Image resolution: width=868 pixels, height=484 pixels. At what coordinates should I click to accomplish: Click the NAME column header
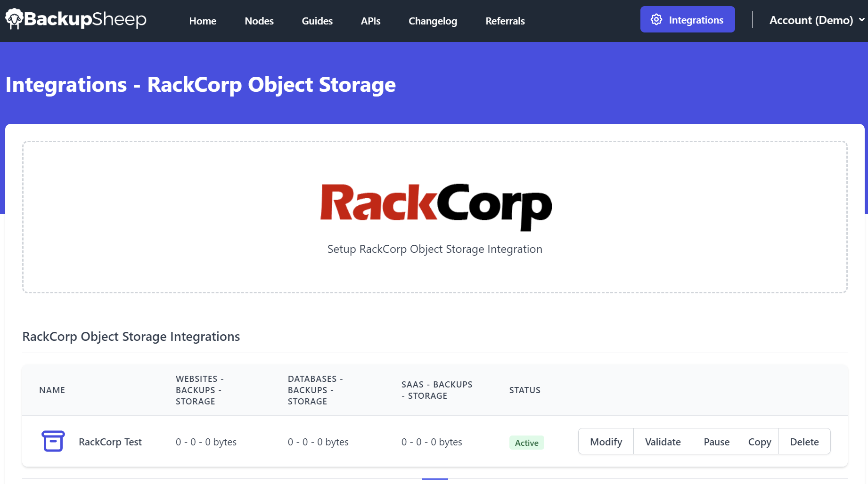coord(52,390)
